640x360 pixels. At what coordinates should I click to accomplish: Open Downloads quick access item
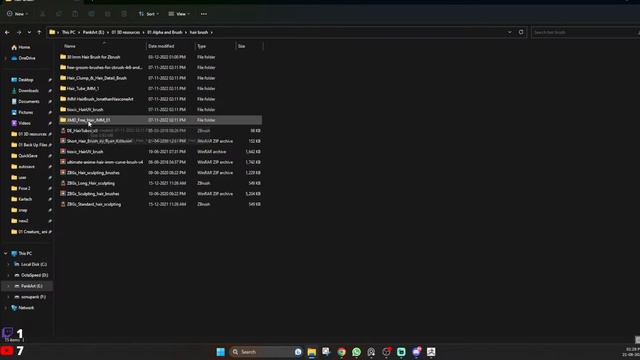28,91
